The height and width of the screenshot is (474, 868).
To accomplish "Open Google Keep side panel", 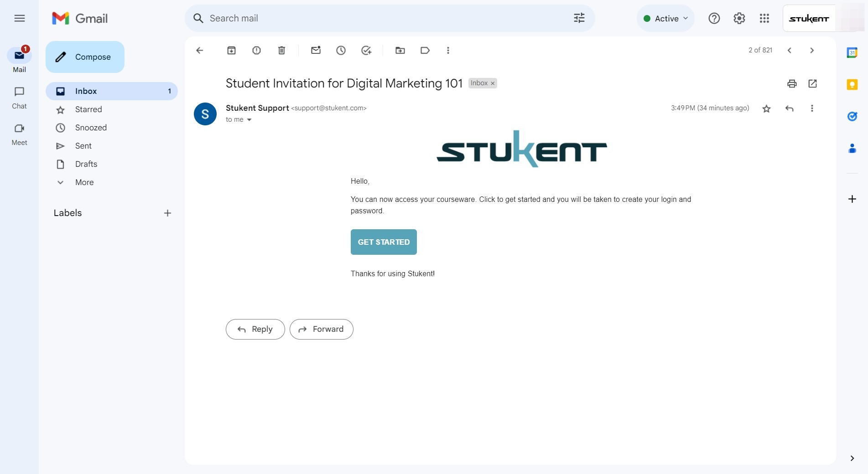I will (852, 85).
